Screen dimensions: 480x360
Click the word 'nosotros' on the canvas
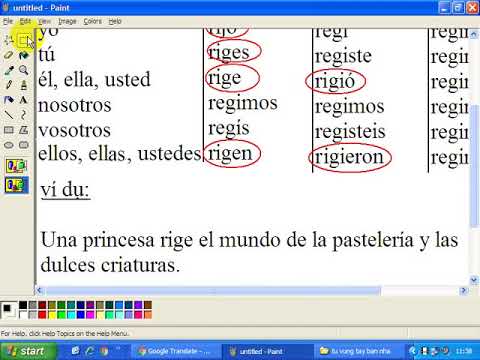75,105
